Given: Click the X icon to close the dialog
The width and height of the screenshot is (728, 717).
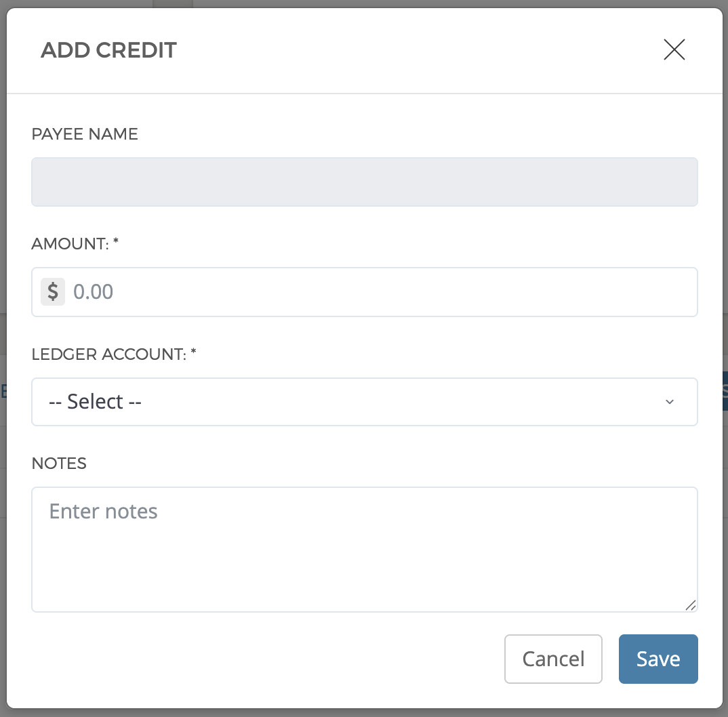Looking at the screenshot, I should pyautogui.click(x=674, y=49).
